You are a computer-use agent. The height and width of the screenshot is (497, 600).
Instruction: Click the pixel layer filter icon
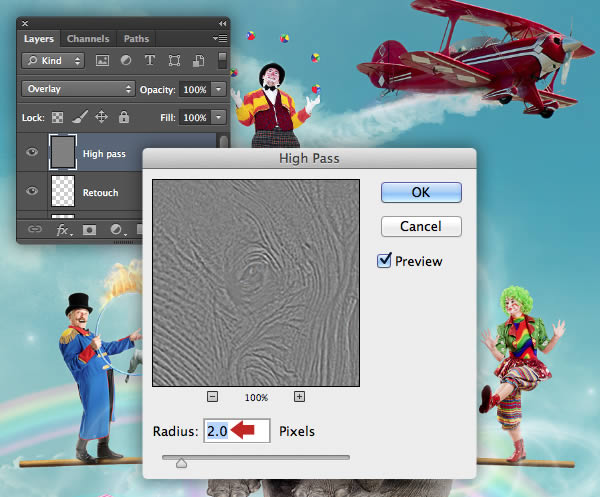[x=102, y=60]
